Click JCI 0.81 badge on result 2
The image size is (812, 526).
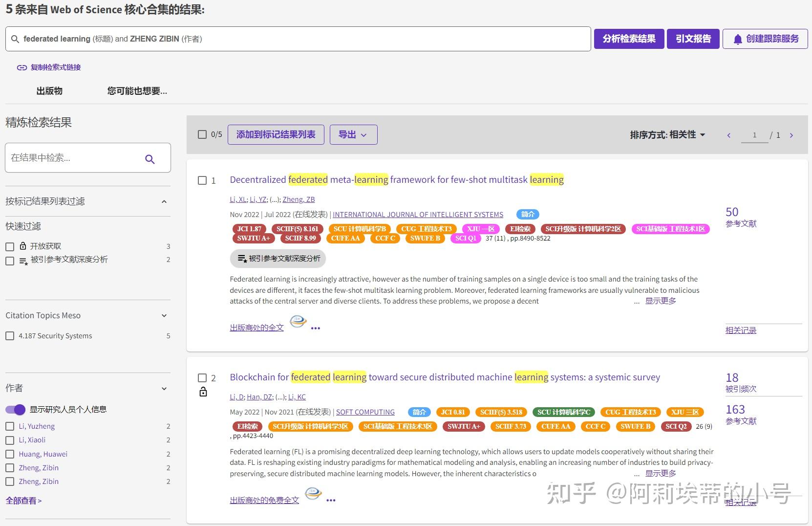[453, 412]
